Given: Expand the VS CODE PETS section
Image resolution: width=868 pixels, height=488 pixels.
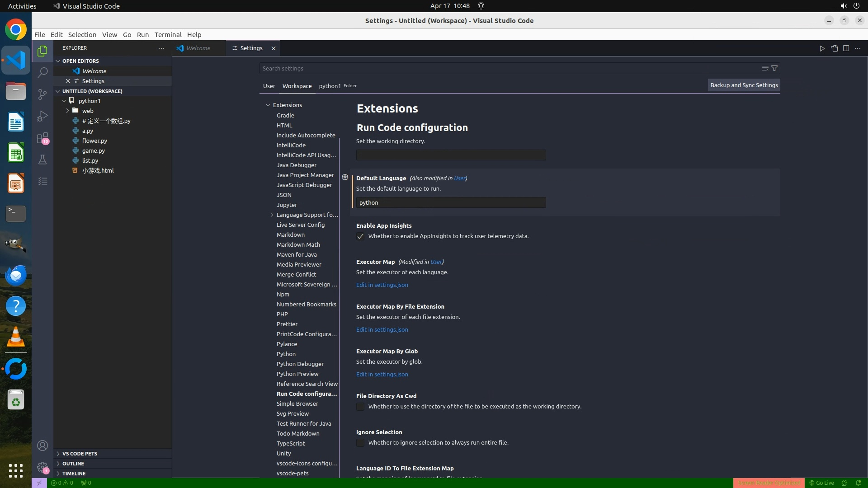Looking at the screenshot, I should click(80, 453).
